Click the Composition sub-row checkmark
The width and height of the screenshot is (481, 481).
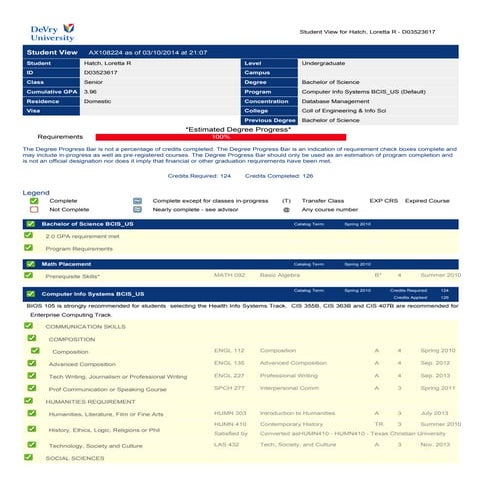(35, 351)
